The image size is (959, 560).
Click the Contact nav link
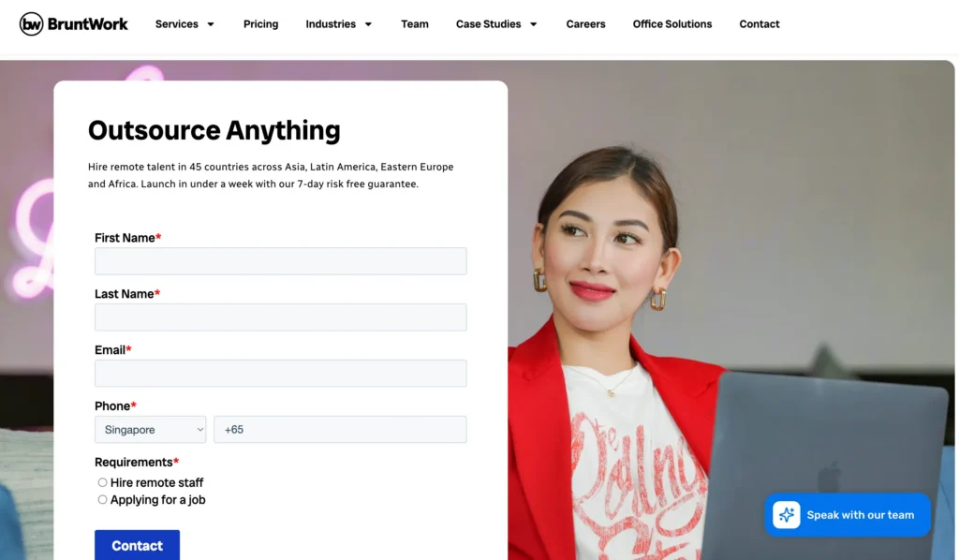(759, 23)
